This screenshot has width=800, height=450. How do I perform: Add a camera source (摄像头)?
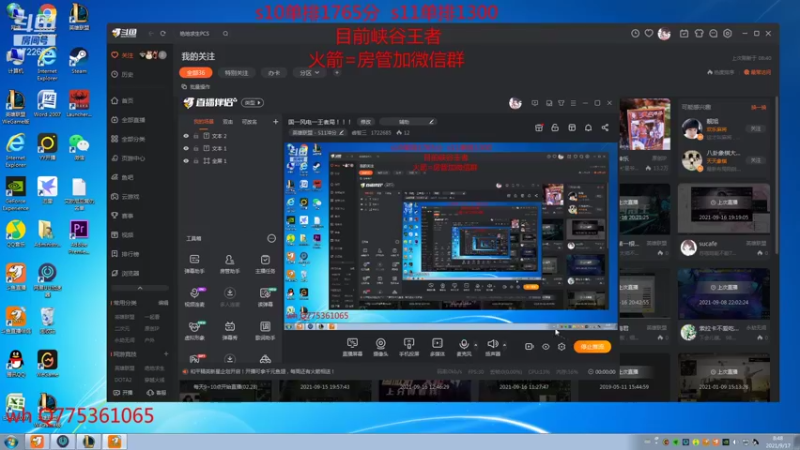[381, 346]
